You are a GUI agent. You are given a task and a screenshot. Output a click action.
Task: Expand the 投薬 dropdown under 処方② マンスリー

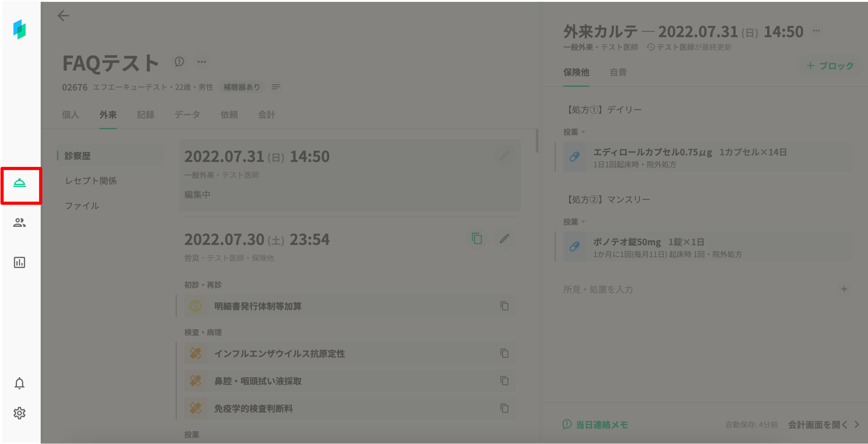tap(574, 222)
